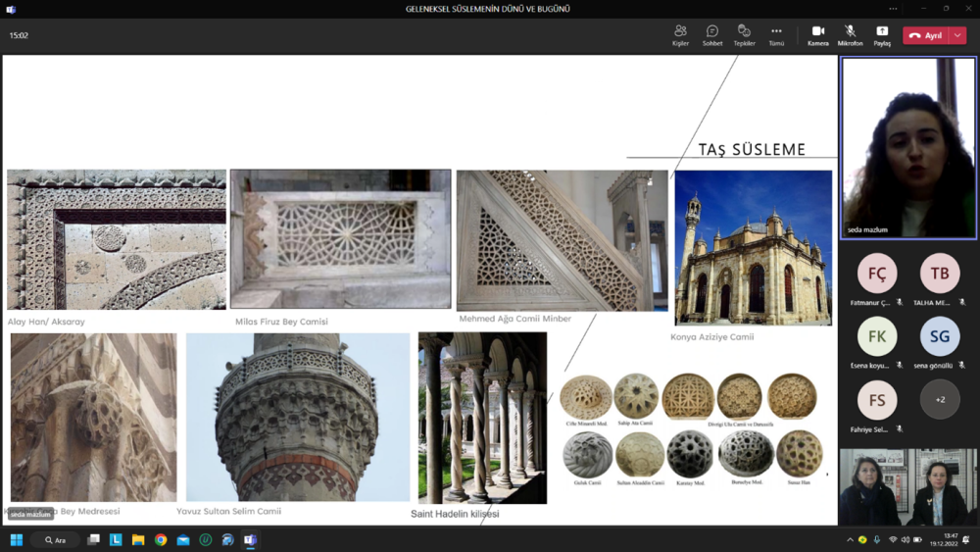Show the +2 additional participants
This screenshot has width=980, height=552.
(x=940, y=400)
